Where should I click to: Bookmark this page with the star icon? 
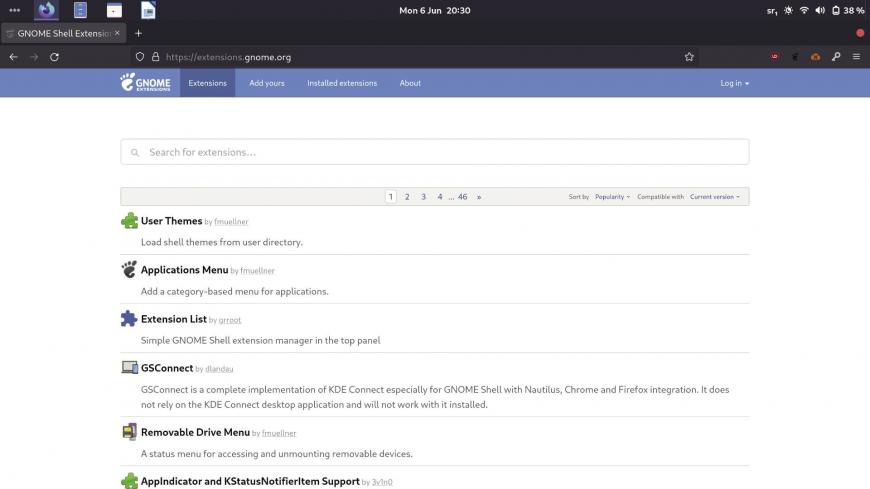689,57
